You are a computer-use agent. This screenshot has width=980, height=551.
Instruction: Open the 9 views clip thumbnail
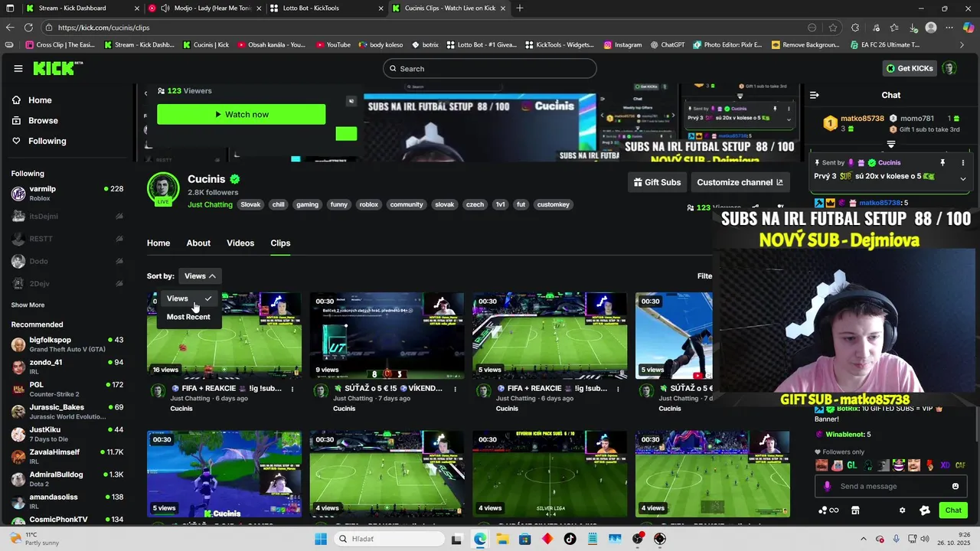pyautogui.click(x=387, y=335)
